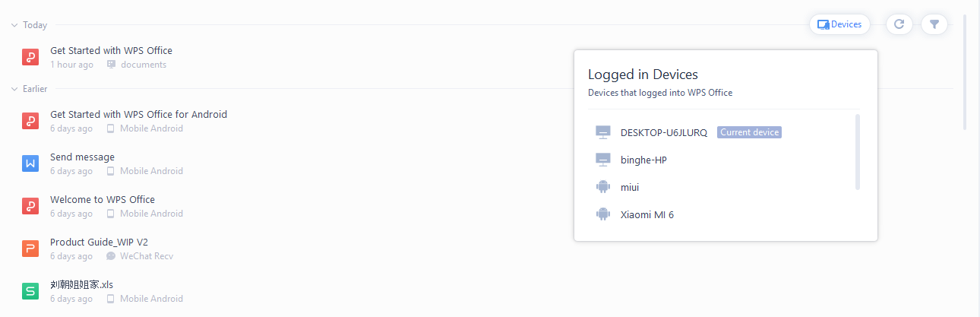The image size is (980, 317).
Task: Select the Xiaomi MI 6 device entry
Action: click(x=646, y=214)
